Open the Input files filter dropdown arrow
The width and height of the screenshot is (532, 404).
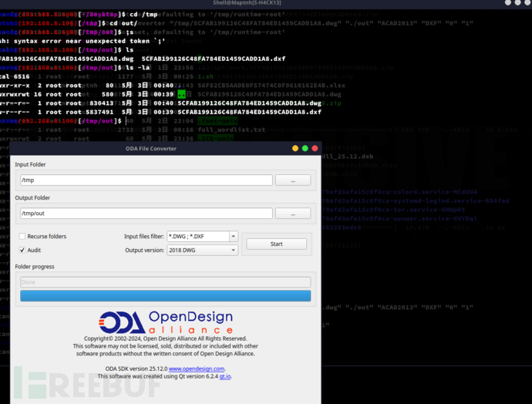[234, 236]
